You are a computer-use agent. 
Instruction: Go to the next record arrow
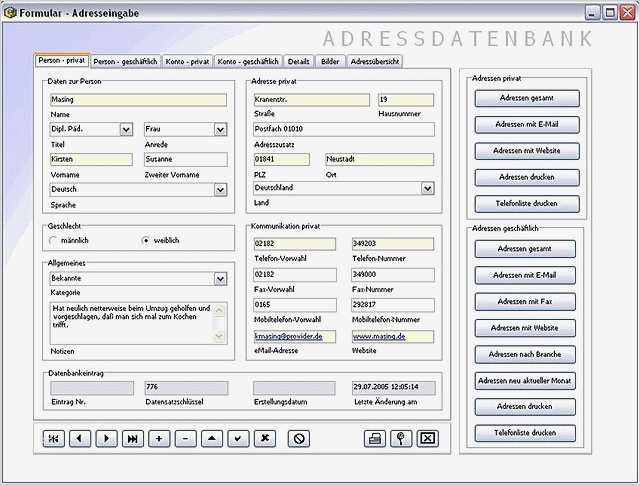click(x=107, y=439)
